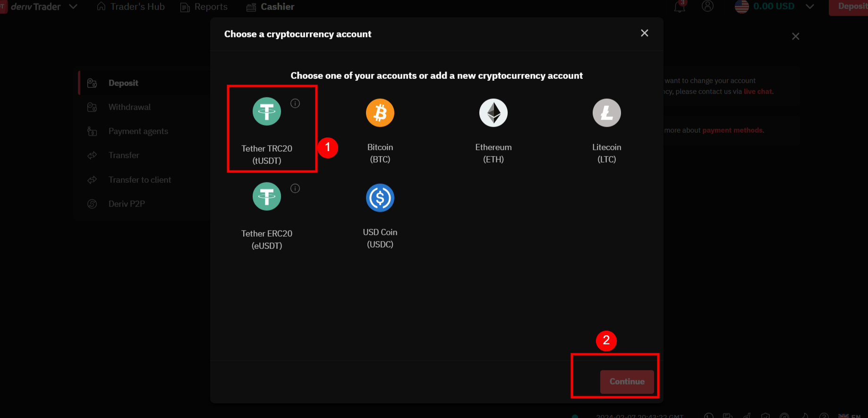Click the Transfer to client sidebar icon
The width and height of the screenshot is (868, 418).
pos(92,180)
